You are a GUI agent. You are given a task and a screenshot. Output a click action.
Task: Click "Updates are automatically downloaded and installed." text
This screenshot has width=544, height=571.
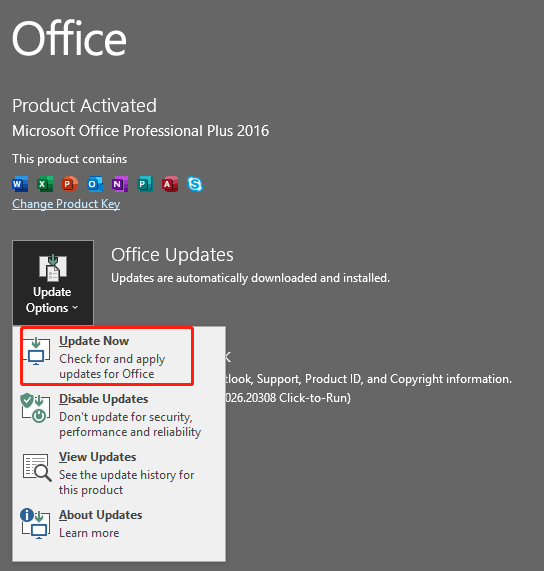[251, 278]
